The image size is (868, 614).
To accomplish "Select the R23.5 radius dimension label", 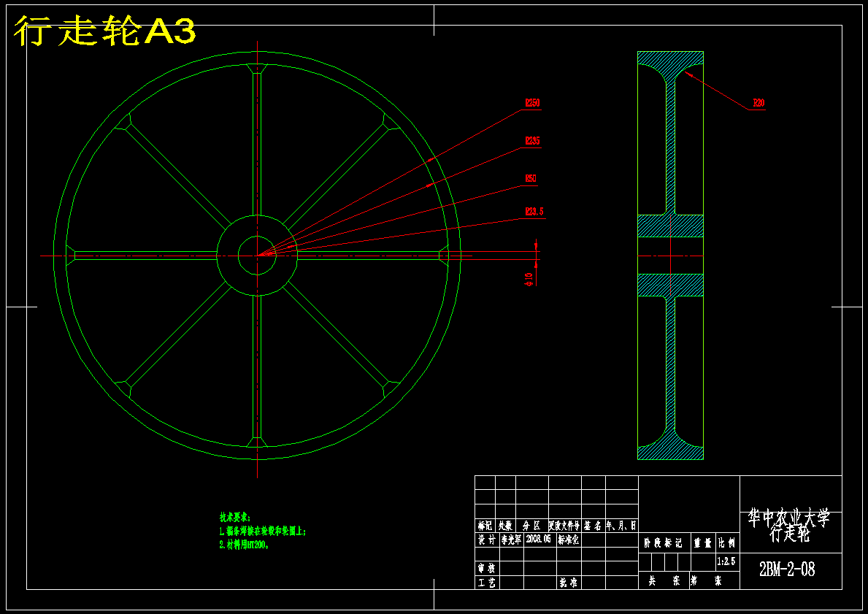I will [x=535, y=212].
